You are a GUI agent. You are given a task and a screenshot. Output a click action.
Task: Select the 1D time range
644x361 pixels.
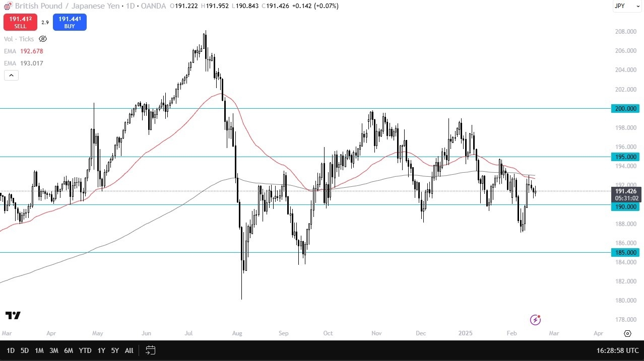click(x=11, y=350)
